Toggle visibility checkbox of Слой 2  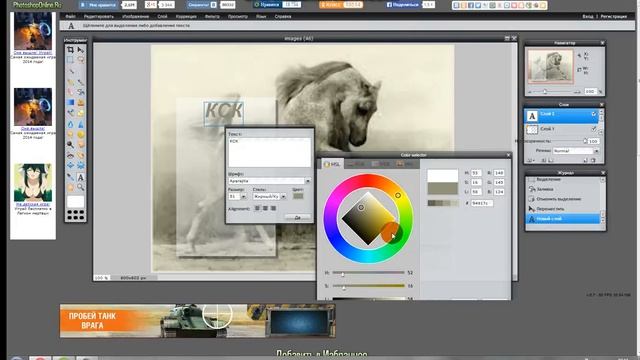pos(594,114)
